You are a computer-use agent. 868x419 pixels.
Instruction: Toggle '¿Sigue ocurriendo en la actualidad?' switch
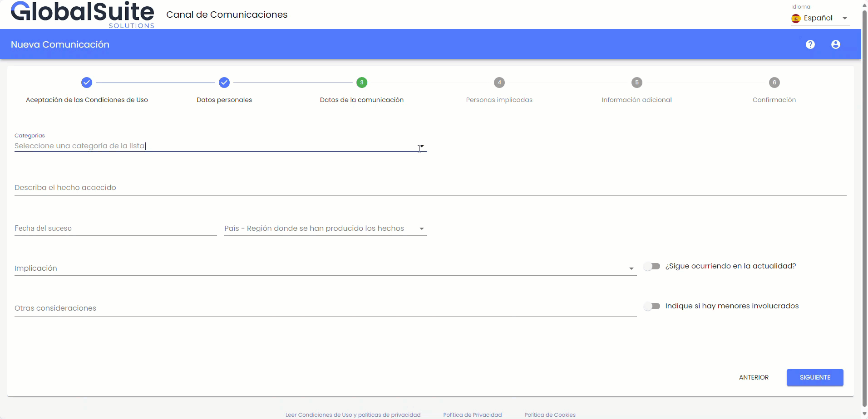[x=652, y=266]
